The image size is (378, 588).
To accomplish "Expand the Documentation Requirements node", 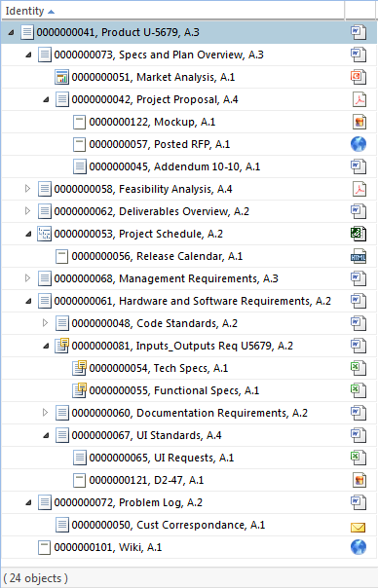I will click(x=45, y=413).
